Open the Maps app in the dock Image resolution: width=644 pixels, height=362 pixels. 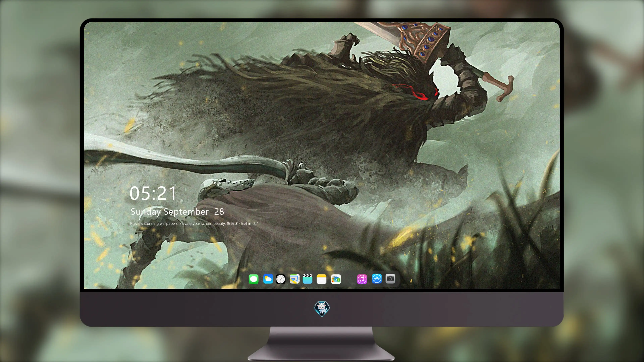tap(294, 279)
